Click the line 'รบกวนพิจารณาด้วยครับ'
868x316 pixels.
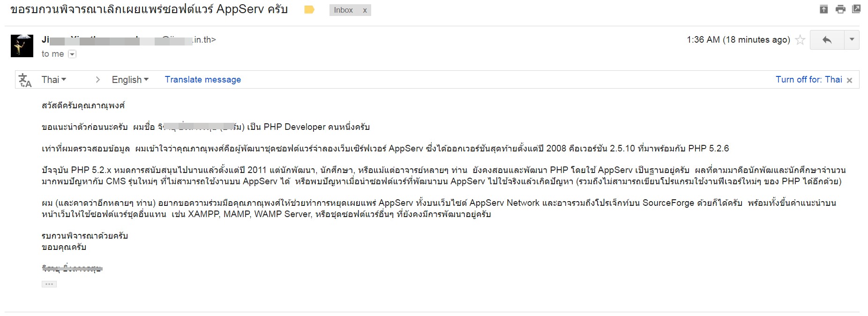click(x=85, y=236)
